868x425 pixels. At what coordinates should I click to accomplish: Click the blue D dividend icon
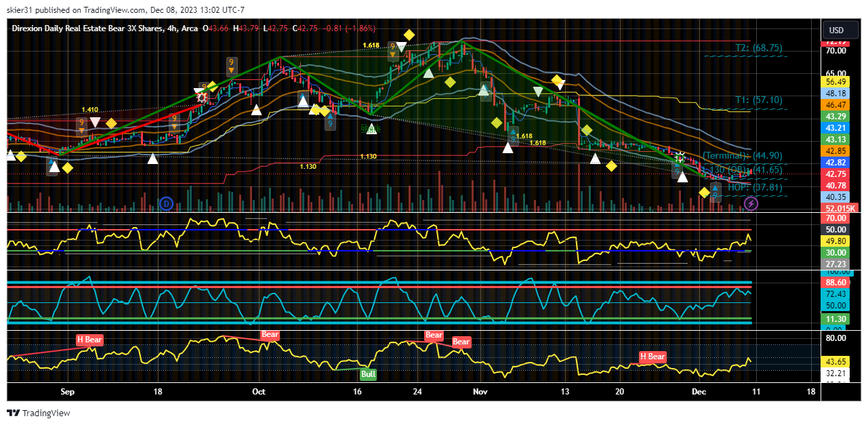[166, 203]
